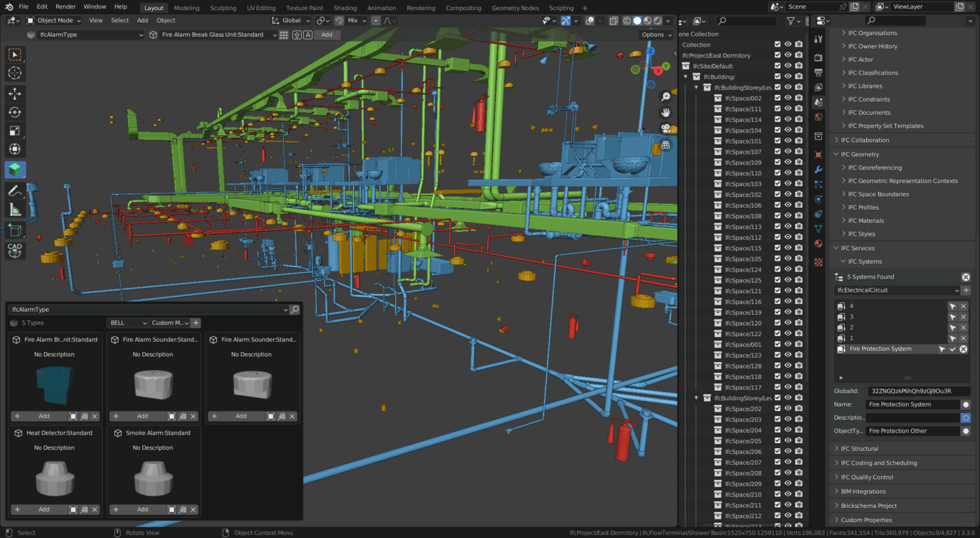Disable render visibility for IfcSpace/111

pos(799,108)
